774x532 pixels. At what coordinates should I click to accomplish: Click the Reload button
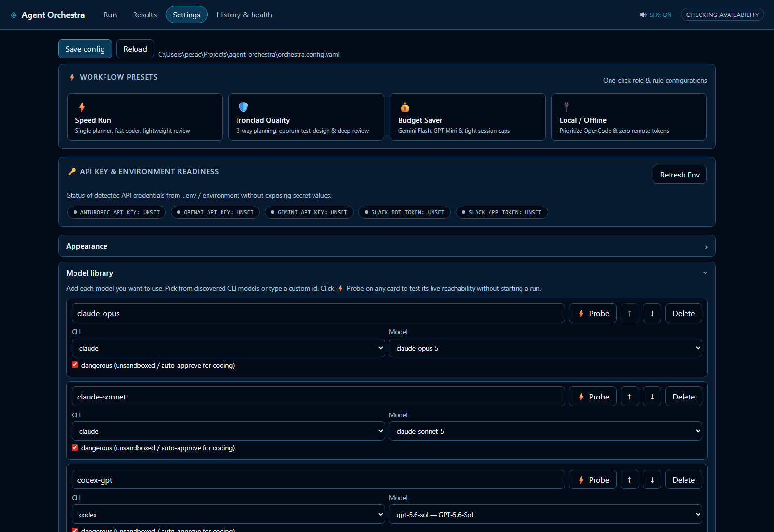click(135, 49)
